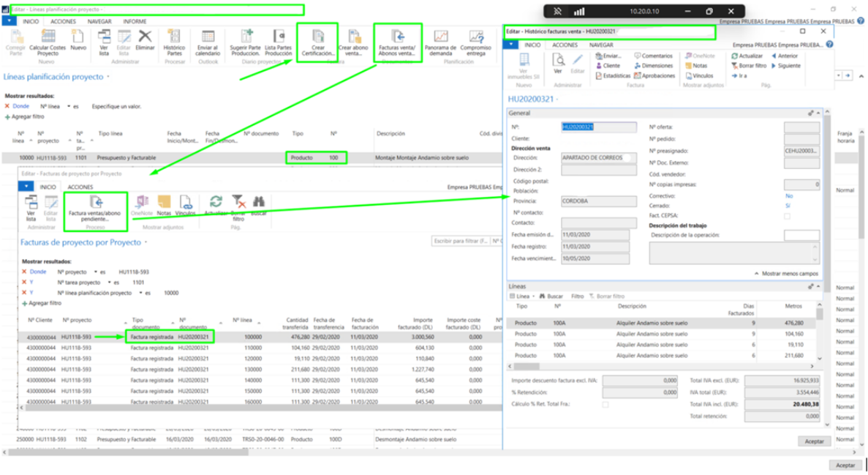The height and width of the screenshot is (475, 868).
Task: Open NAVEGAR tab in invoice window
Action: tap(601, 45)
